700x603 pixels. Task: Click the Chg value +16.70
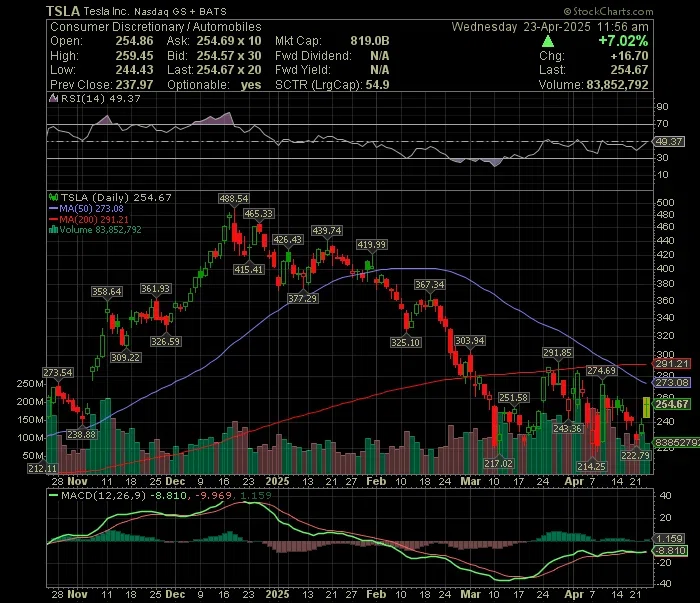pyautogui.click(x=629, y=56)
